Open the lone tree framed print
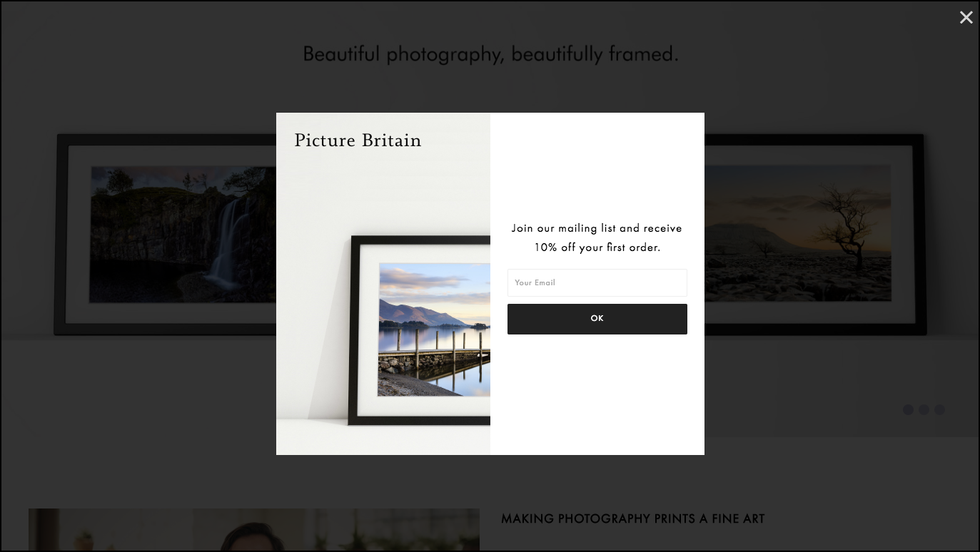Image resolution: width=980 pixels, height=552 pixels. tap(815, 234)
